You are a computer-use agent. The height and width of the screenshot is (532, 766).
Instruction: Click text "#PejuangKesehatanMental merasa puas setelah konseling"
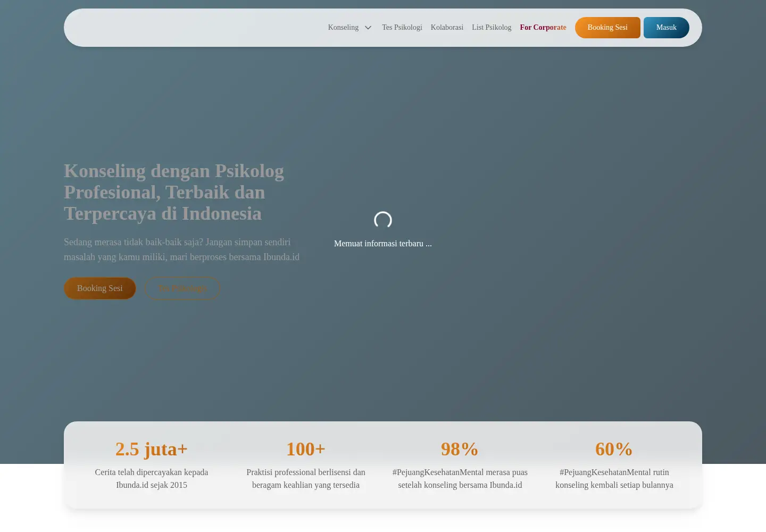(x=460, y=479)
